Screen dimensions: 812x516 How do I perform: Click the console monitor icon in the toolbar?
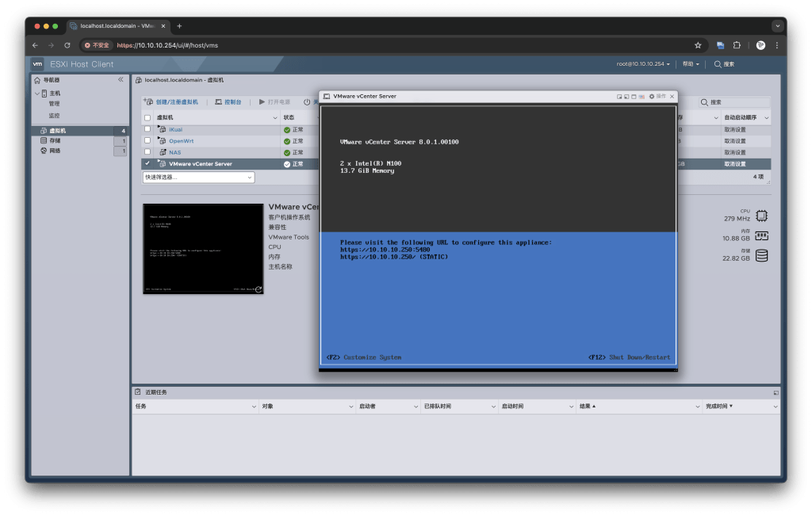[x=219, y=102]
